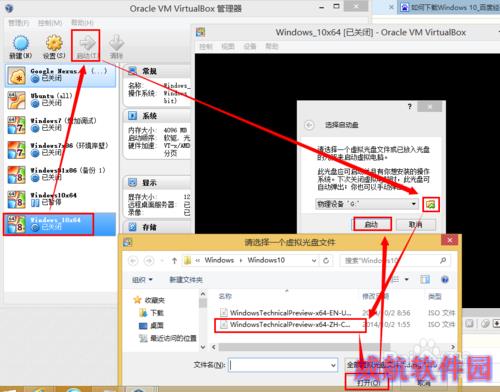Open the 视图 menu in the VM window
Image resolution: width=500 pixels, height=392 pixels.
click(x=228, y=46)
